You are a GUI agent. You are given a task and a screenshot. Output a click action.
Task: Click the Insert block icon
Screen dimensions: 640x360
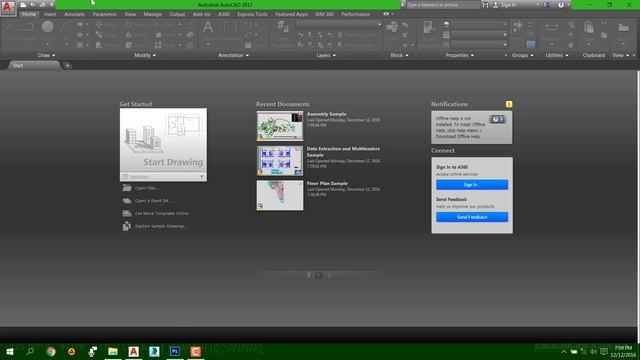click(392, 27)
